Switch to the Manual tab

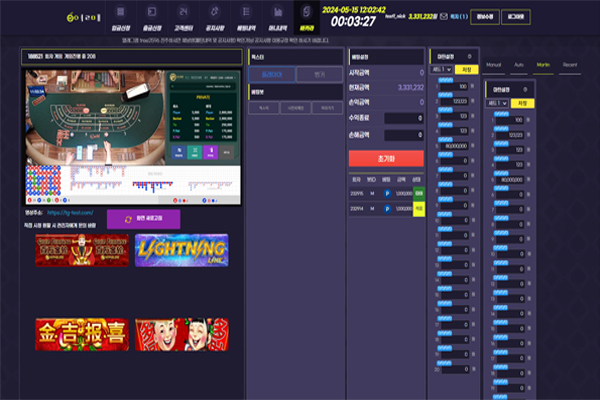pyautogui.click(x=493, y=64)
